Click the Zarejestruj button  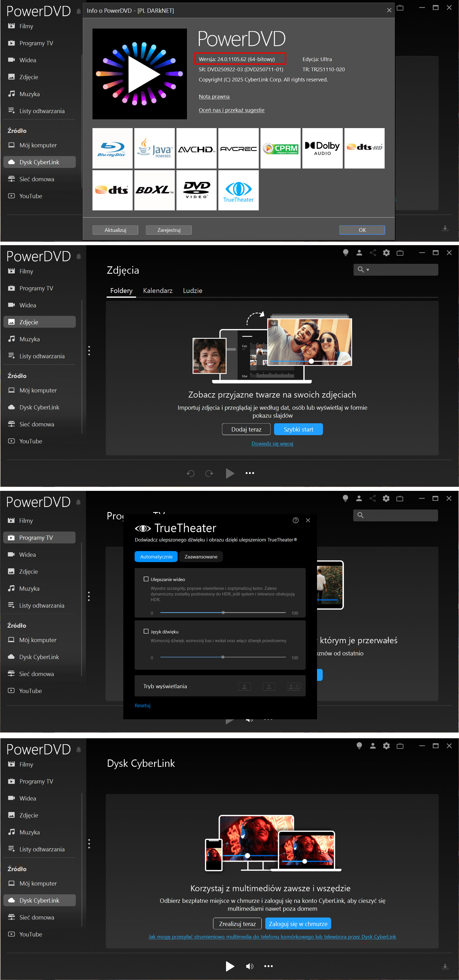pos(169,230)
